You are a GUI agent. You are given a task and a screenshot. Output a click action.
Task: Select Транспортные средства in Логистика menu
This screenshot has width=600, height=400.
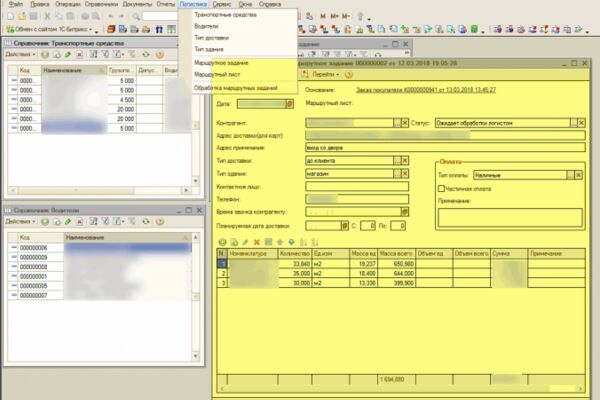pyautogui.click(x=225, y=15)
